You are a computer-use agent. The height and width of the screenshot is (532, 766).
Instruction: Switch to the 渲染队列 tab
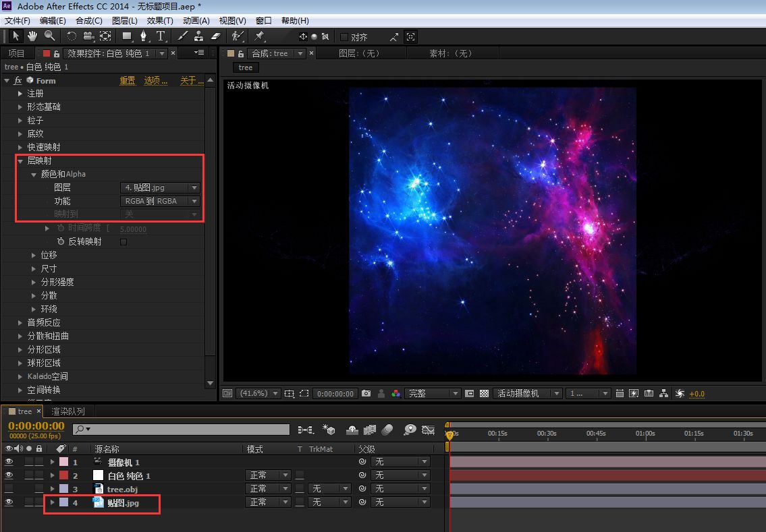tap(68, 411)
